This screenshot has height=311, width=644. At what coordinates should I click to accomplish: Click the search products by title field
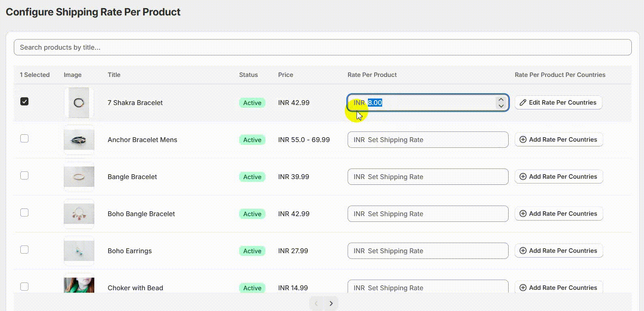(322, 47)
